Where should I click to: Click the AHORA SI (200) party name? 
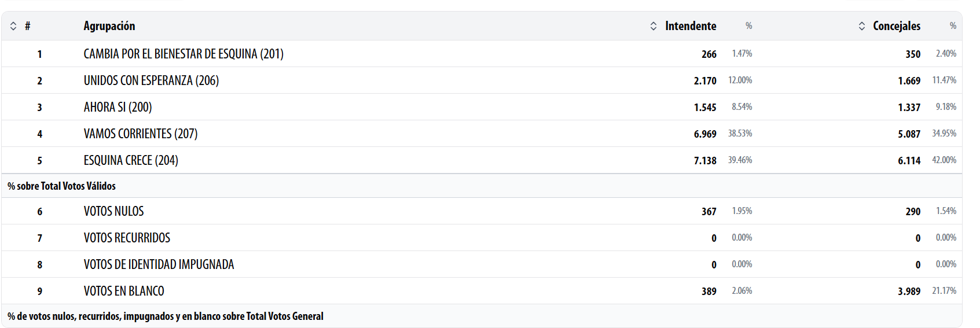tap(118, 107)
